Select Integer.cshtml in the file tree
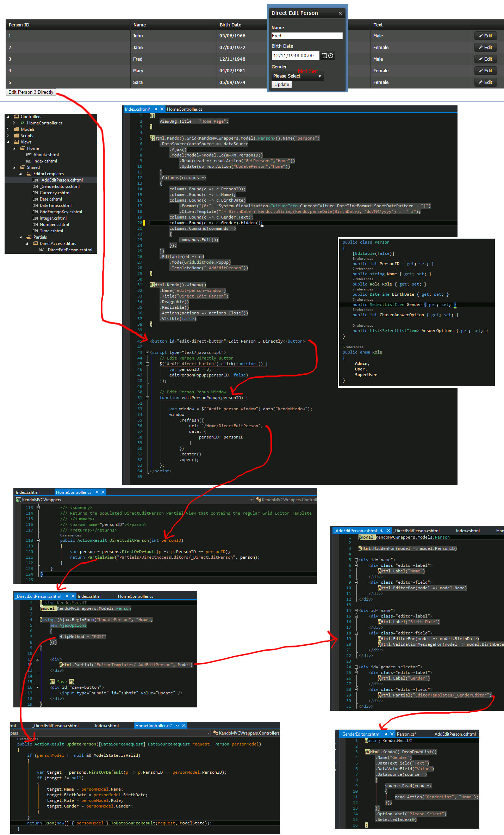 point(53,218)
